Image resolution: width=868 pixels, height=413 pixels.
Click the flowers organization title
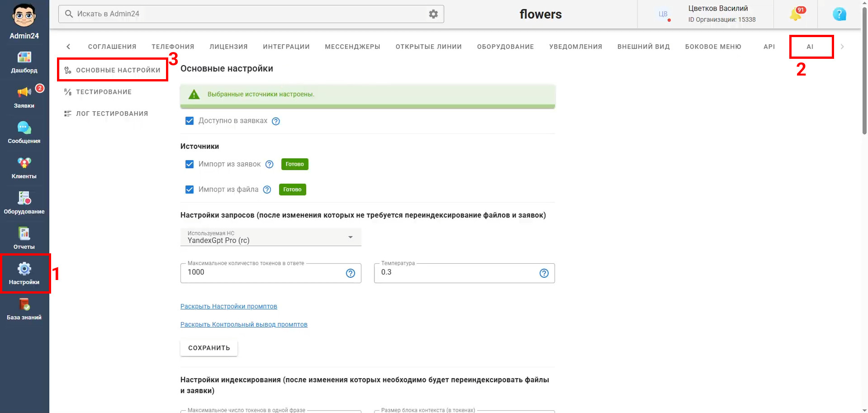coord(541,14)
